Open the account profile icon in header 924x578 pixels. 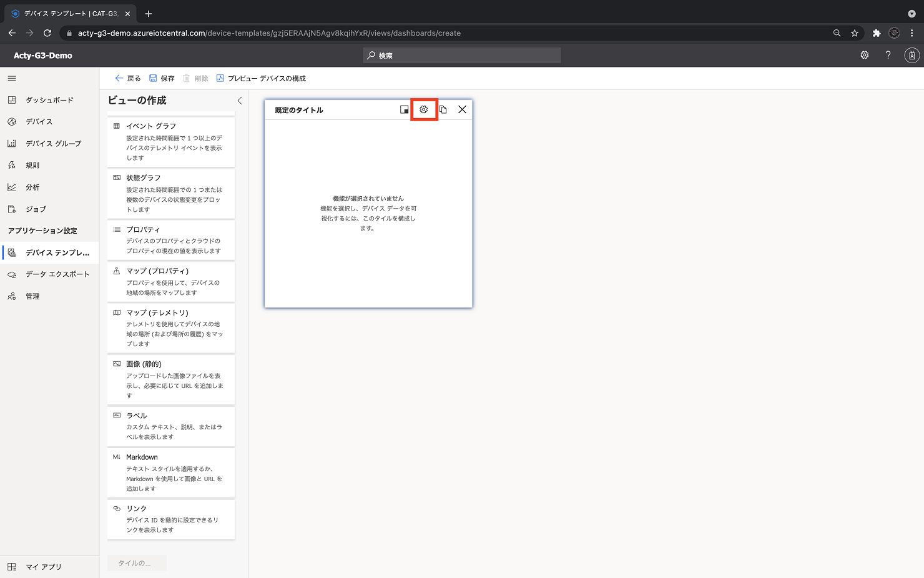(912, 55)
